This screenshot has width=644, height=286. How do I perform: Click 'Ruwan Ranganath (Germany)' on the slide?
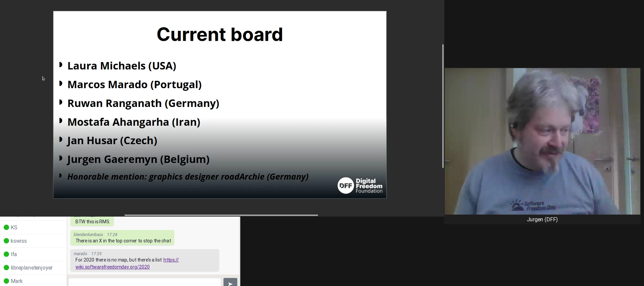(143, 103)
